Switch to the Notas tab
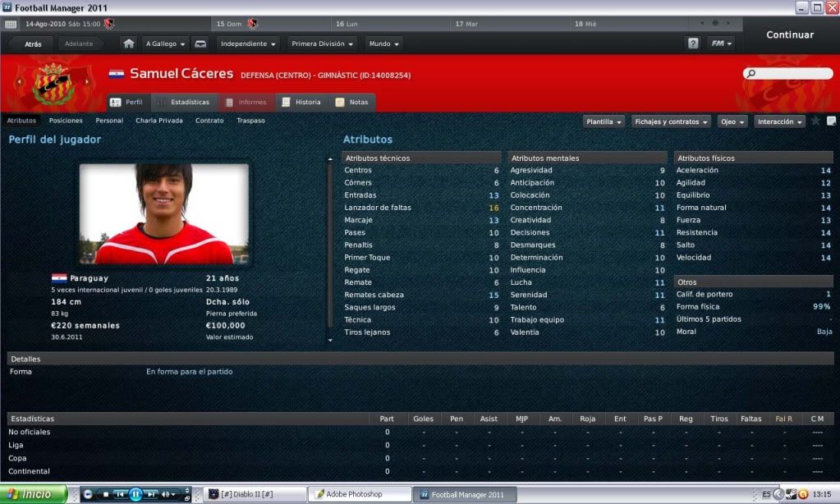Viewport: 840px width, 504px height. (352, 103)
